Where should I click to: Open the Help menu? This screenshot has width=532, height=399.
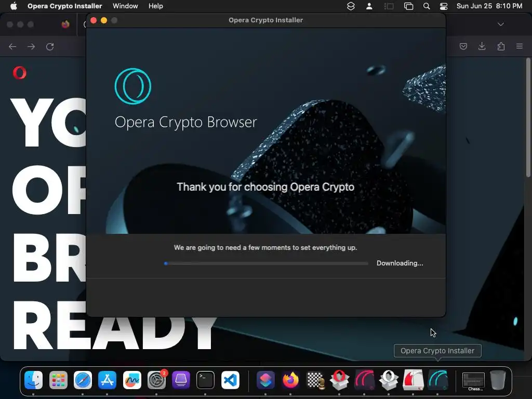pyautogui.click(x=156, y=6)
